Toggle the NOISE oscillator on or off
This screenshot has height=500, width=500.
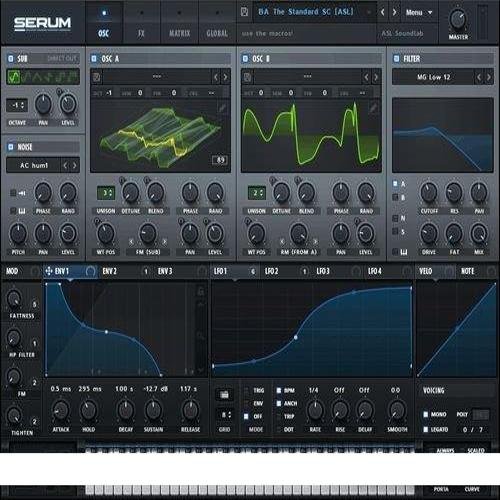coord(11,147)
